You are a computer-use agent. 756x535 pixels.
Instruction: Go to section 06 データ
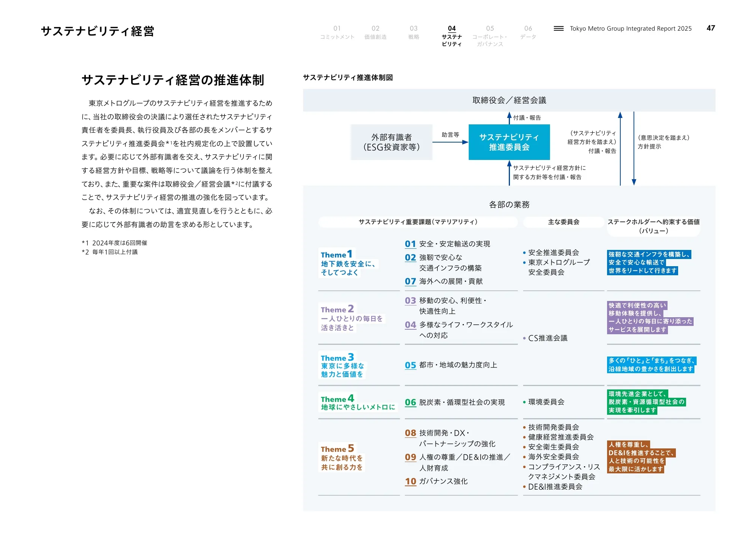click(x=528, y=33)
